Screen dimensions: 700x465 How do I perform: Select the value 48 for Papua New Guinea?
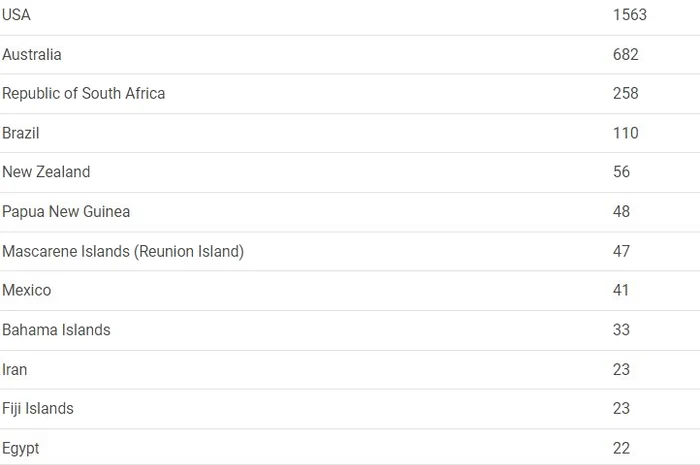pos(621,212)
